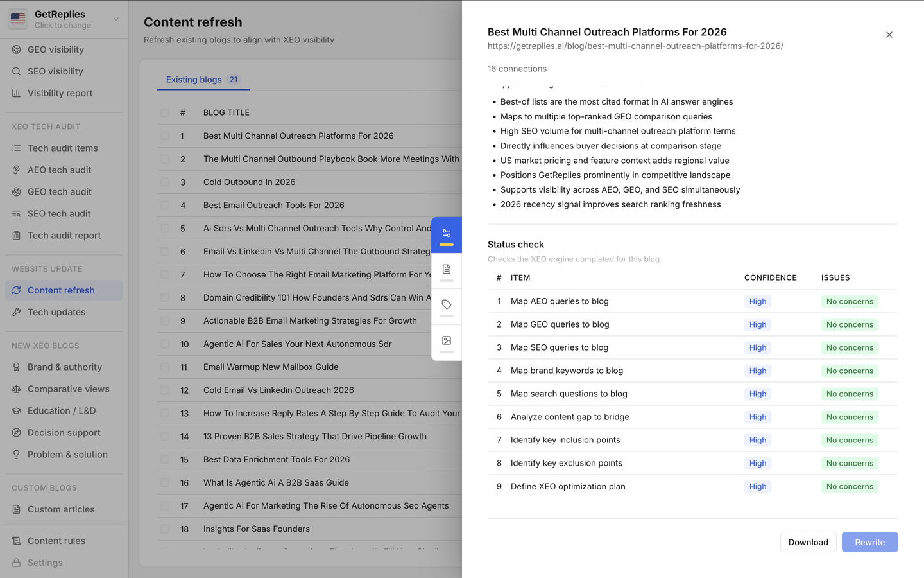Viewport: 924px width, 578px height.
Task: Click the AEO tech audit icon
Action: (17, 170)
